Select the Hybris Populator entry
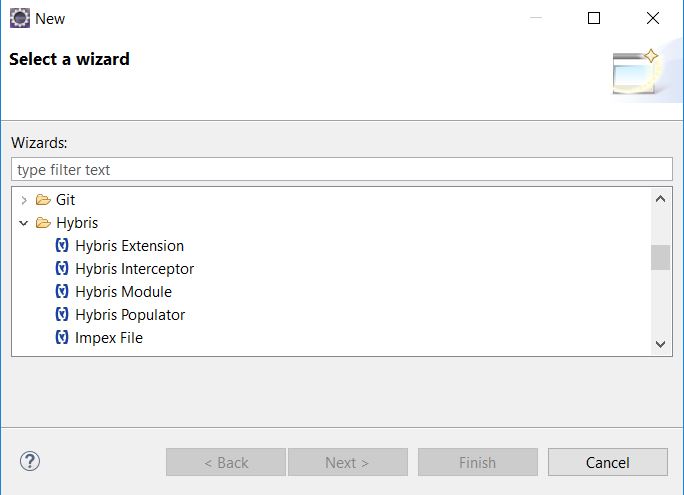This screenshot has width=684, height=495. click(130, 314)
